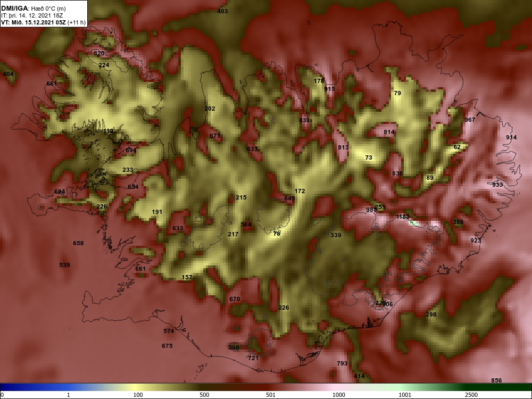This screenshot has height=399, width=532.
Task: Click the map value 820
Action: [x=99, y=53]
